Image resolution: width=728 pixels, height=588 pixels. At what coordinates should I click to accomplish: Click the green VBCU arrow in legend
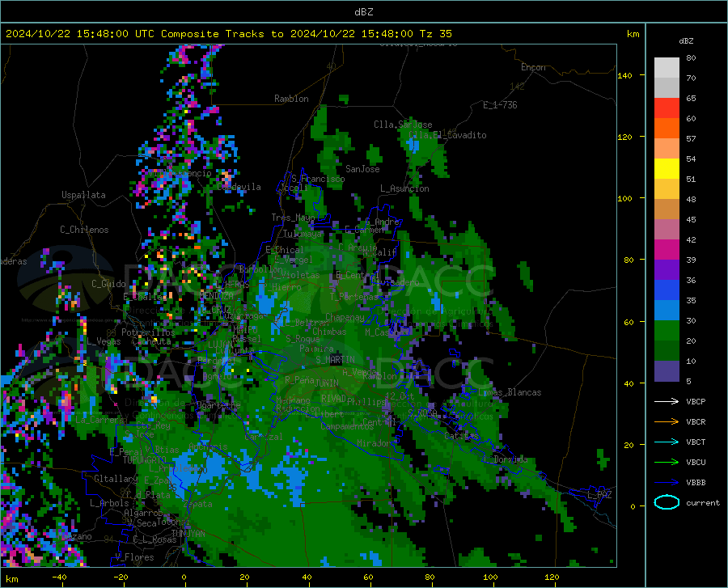click(667, 463)
